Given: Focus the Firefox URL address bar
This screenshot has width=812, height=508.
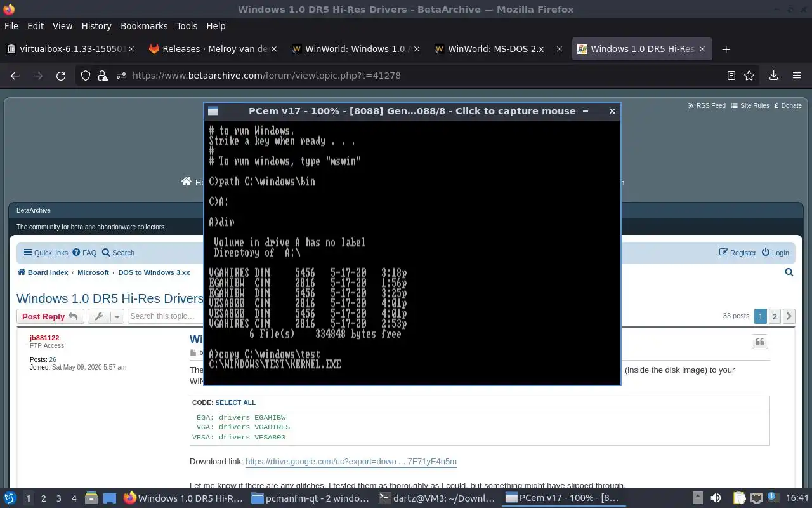Looking at the screenshot, I should point(419,76).
